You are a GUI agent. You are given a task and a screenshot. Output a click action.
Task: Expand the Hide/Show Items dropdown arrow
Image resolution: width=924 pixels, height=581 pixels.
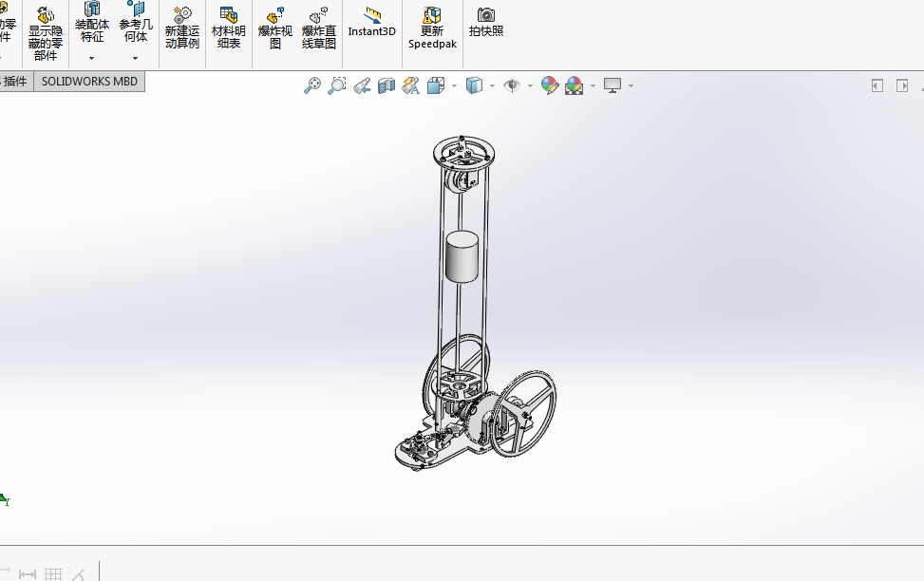pos(530,86)
